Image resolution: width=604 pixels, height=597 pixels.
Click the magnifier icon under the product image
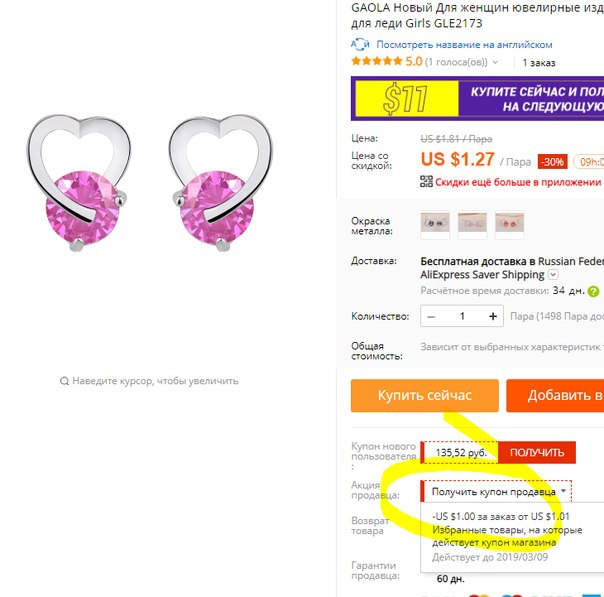pyautogui.click(x=64, y=381)
